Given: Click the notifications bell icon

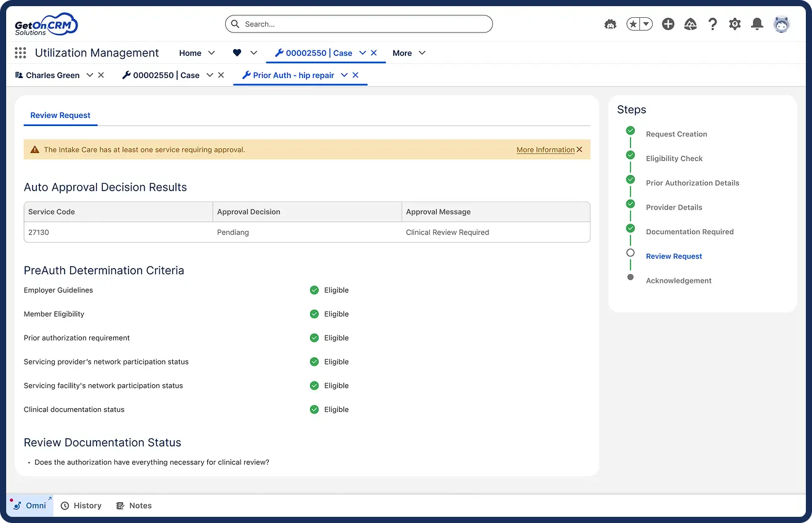Looking at the screenshot, I should click(757, 24).
